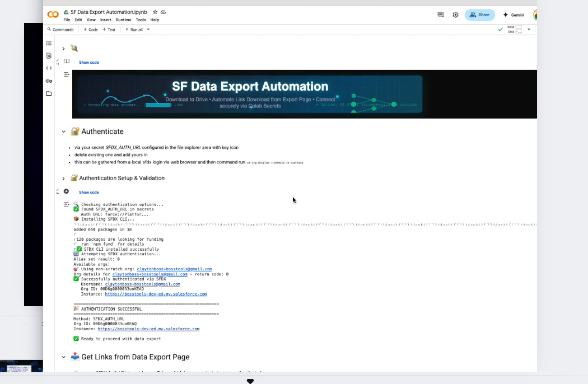Click the SF Data Export Automation banner
588x384 pixels.
[x=250, y=94]
